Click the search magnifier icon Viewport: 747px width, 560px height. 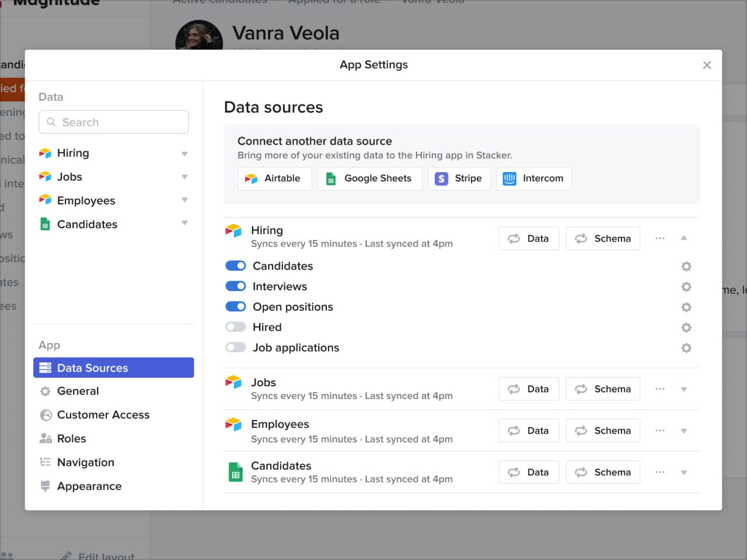click(x=51, y=122)
